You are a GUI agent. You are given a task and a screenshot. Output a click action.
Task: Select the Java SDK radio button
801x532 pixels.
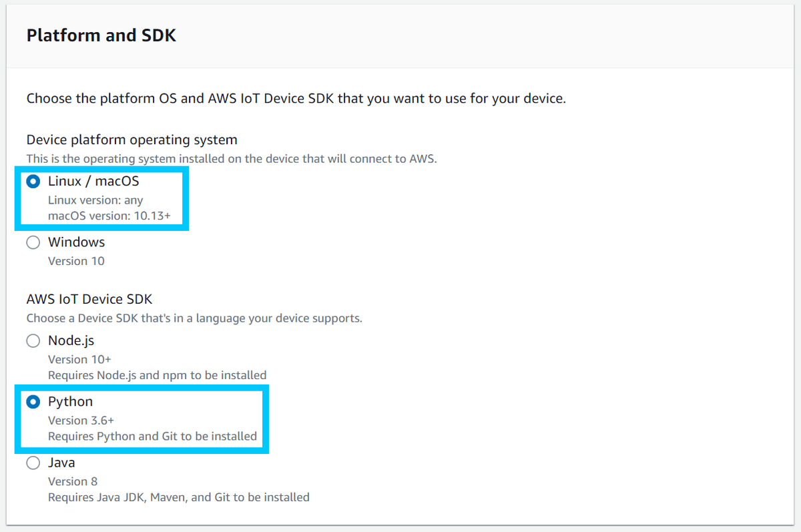(33, 462)
